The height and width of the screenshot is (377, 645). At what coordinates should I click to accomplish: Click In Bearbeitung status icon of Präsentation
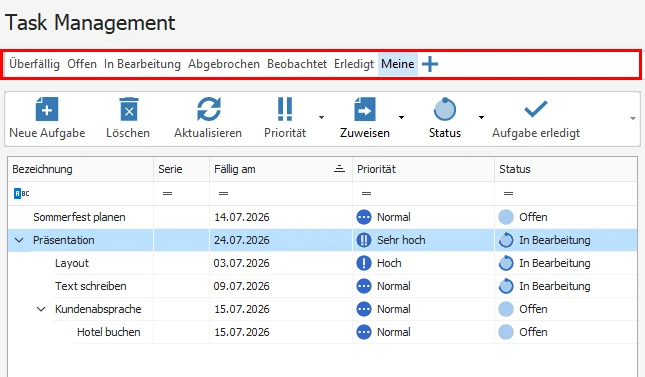coord(506,240)
